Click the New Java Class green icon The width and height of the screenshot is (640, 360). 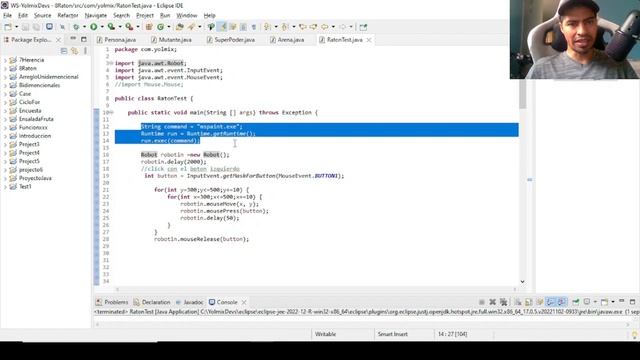coord(160,27)
